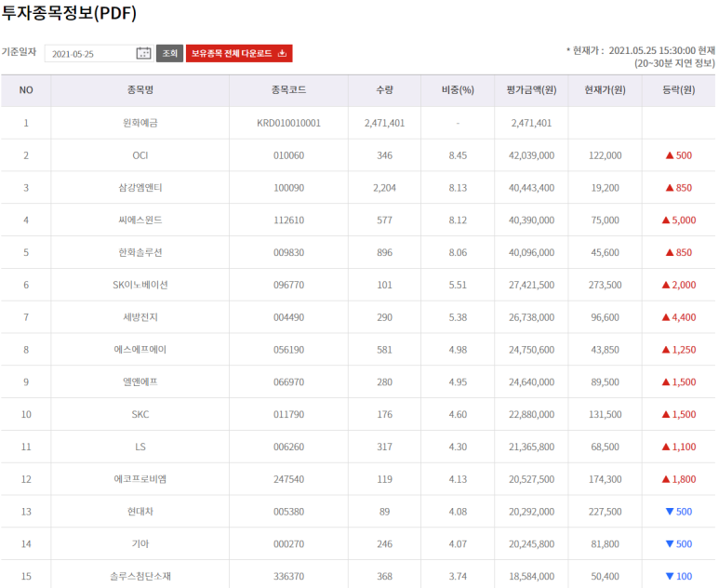The height and width of the screenshot is (588, 719).
Task: Click stock code 011790
Action: pyautogui.click(x=289, y=415)
